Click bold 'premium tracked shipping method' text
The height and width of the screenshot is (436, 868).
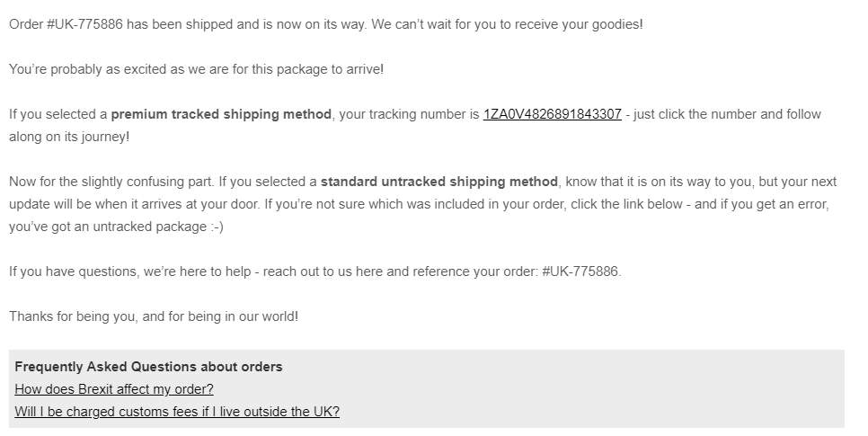pos(221,114)
